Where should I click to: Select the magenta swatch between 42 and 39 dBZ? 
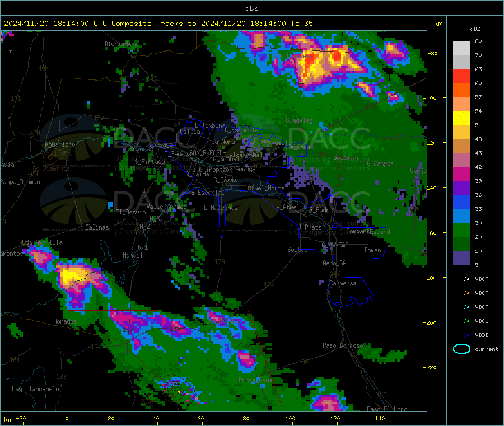tap(461, 174)
